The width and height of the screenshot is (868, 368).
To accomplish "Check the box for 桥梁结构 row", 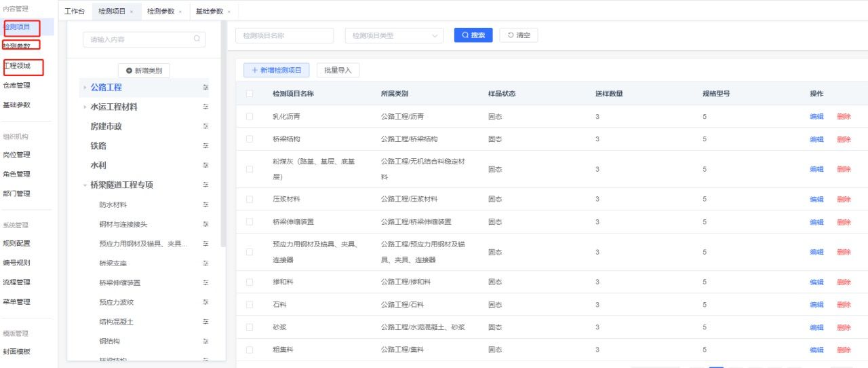I will coord(250,139).
